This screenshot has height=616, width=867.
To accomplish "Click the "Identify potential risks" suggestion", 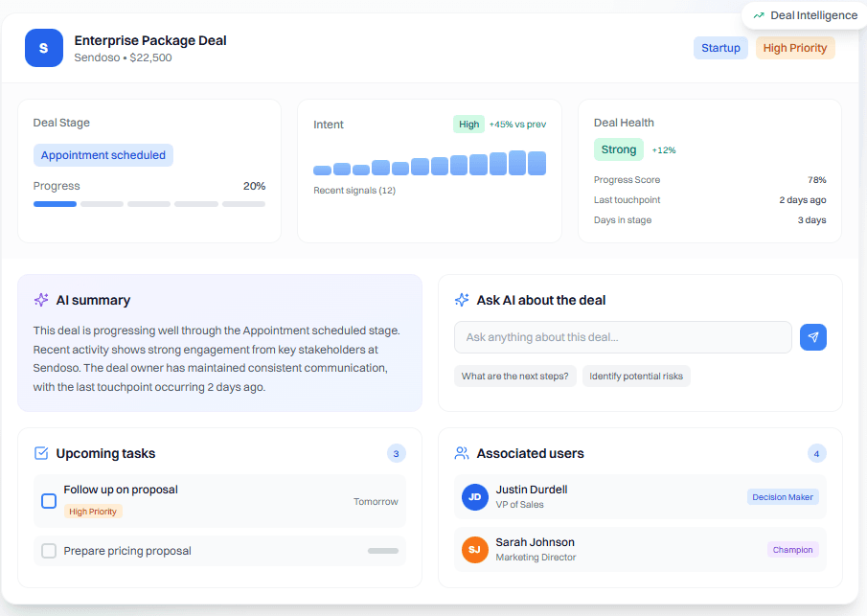I will coord(636,376).
